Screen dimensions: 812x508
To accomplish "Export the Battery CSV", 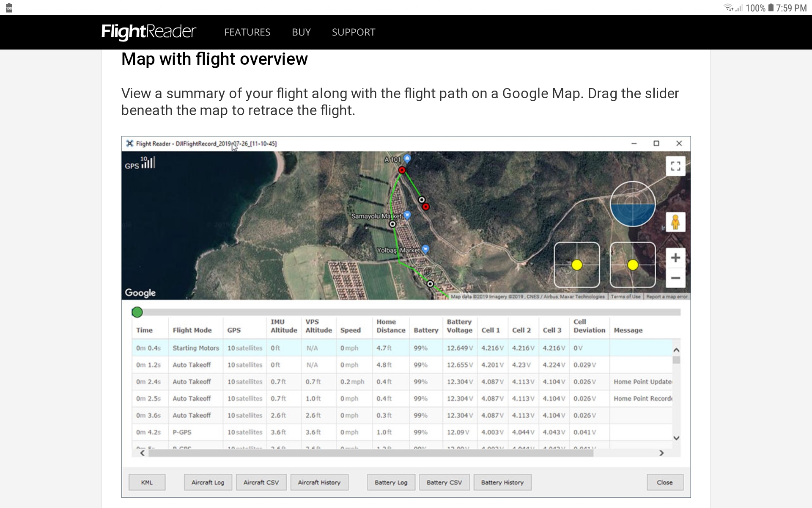I will [444, 482].
